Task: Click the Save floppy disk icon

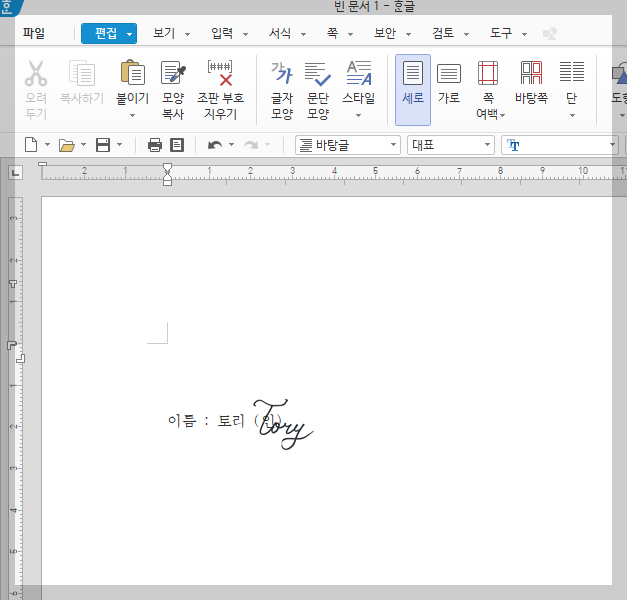Action: (103, 145)
